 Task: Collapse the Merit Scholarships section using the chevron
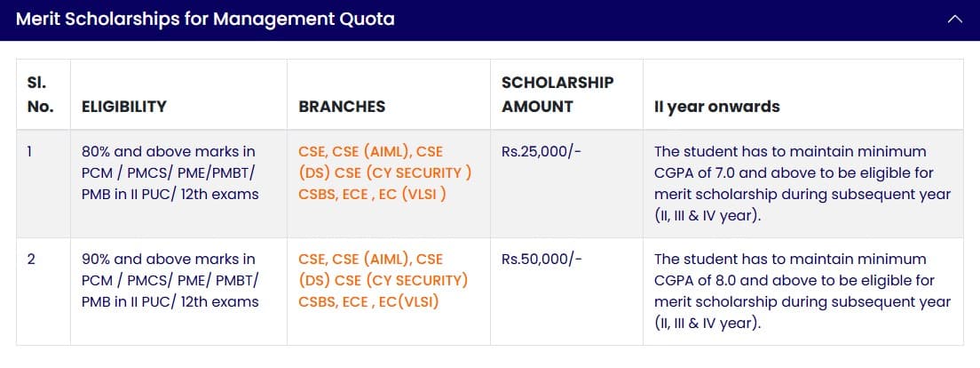click(x=955, y=20)
